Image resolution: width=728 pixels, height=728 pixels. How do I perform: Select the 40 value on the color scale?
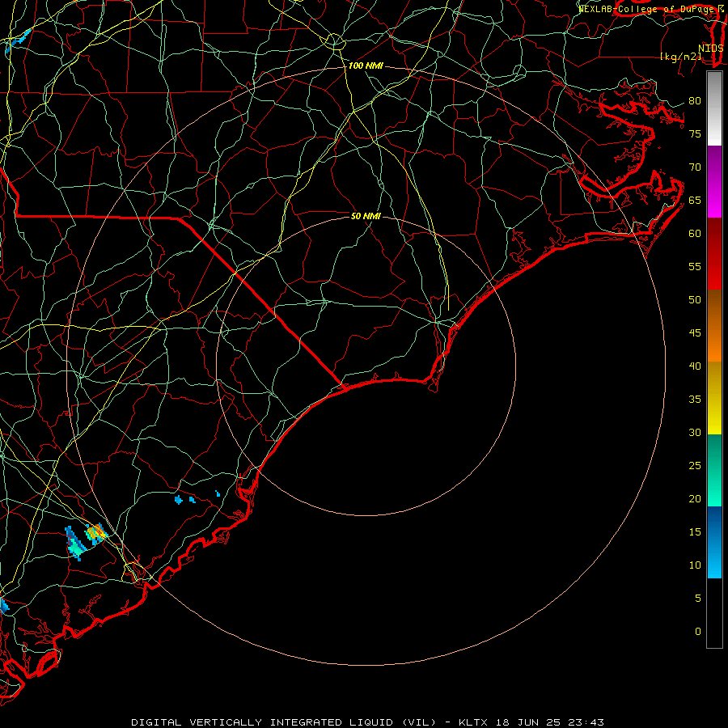pos(695,366)
